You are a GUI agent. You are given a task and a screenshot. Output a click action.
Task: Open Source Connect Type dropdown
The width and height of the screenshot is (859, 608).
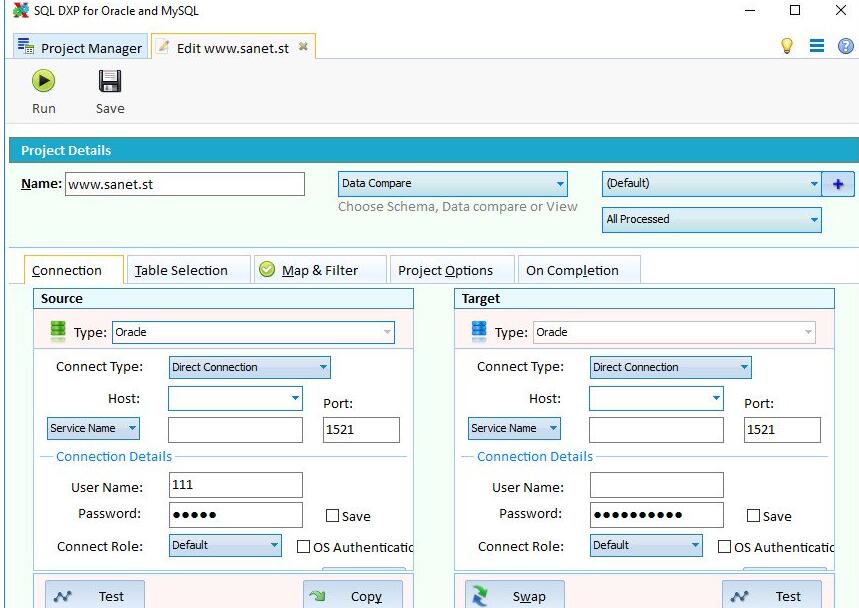[249, 367]
